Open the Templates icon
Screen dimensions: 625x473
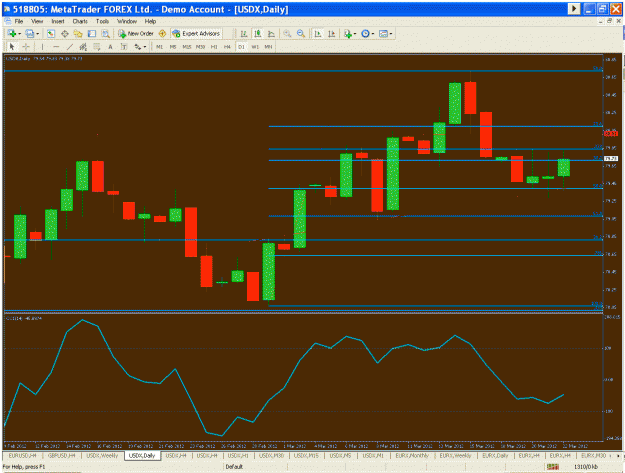click(x=383, y=34)
